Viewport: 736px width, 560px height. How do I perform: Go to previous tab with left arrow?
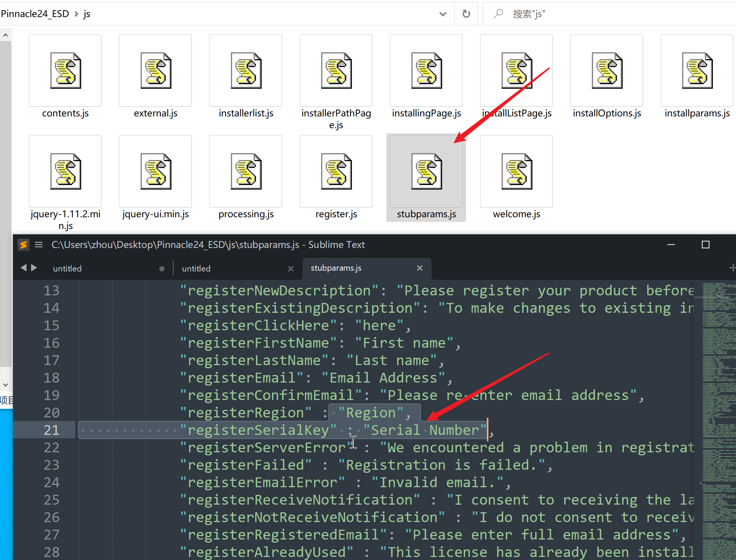(x=24, y=268)
